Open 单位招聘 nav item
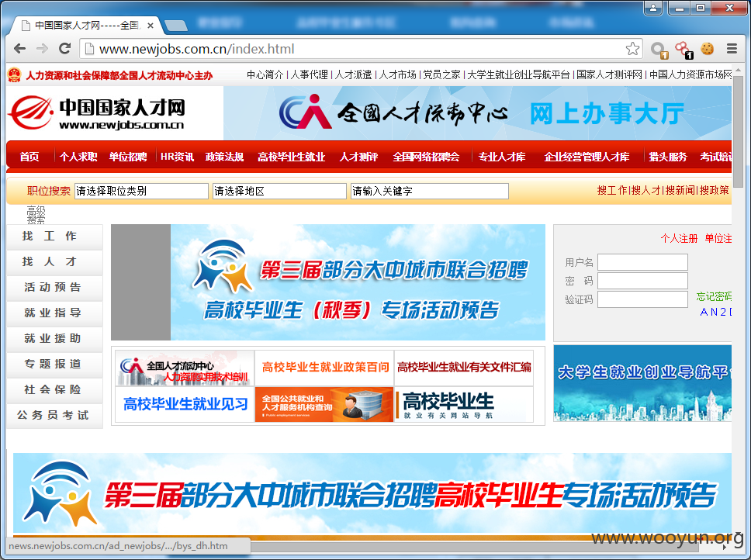This screenshot has width=751, height=560. point(128,157)
